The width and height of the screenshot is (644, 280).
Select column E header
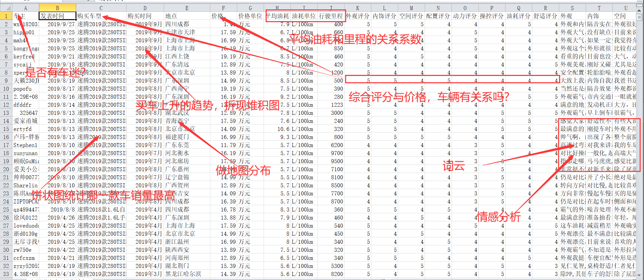tap(187, 8)
